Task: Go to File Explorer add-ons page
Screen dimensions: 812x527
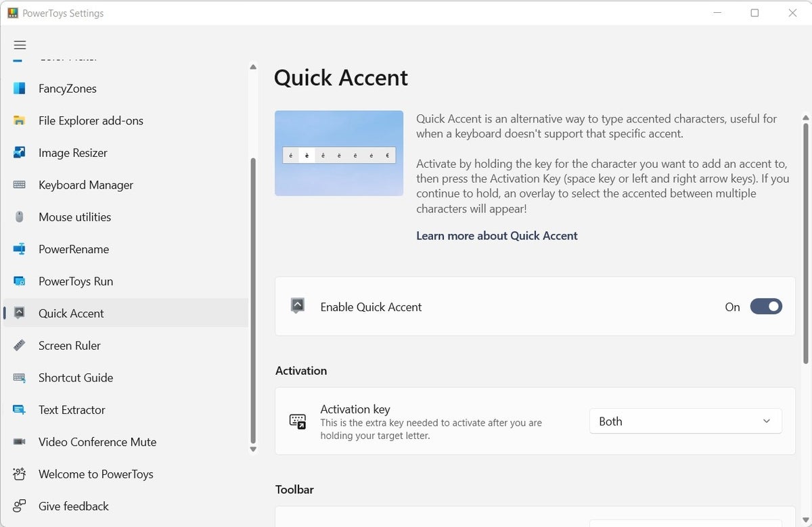Action: click(x=126, y=120)
